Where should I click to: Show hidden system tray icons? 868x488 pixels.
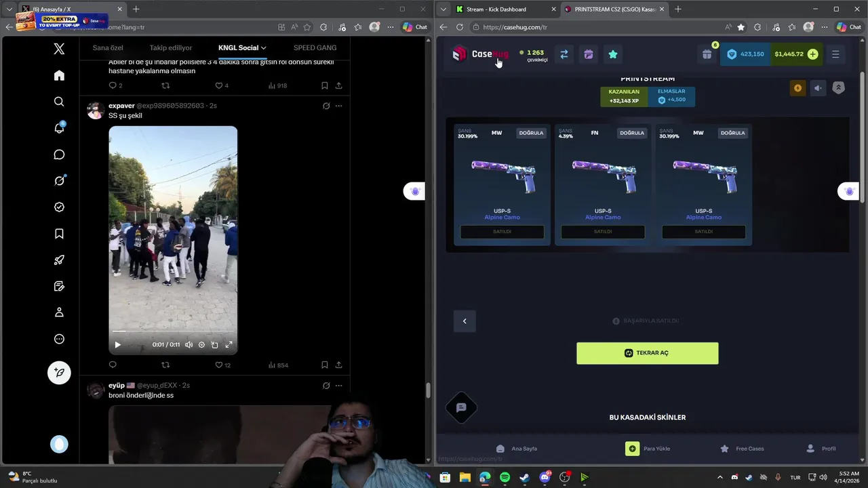(720, 478)
